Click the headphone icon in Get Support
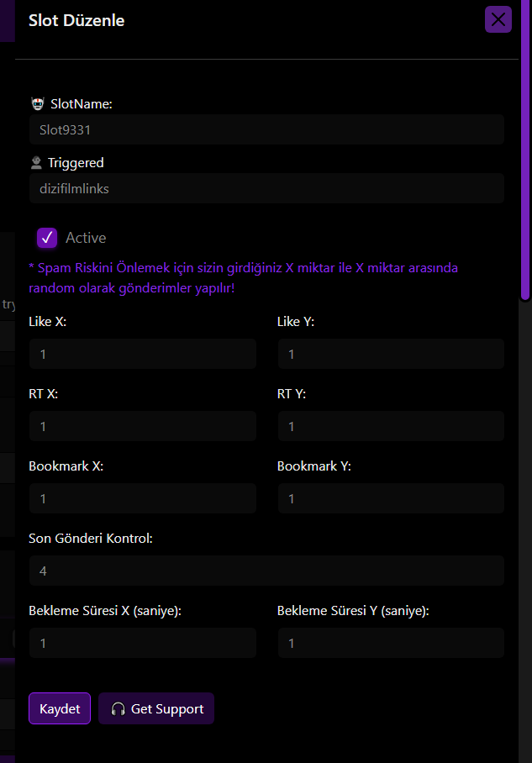Image resolution: width=532 pixels, height=763 pixels. click(118, 709)
